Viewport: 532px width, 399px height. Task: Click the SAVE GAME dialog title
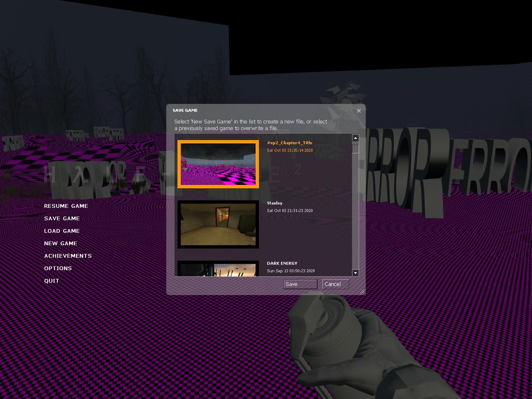pyautogui.click(x=185, y=111)
